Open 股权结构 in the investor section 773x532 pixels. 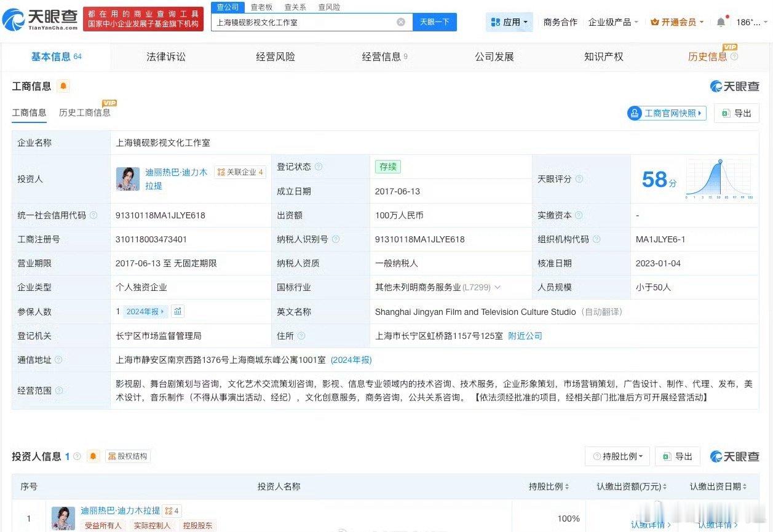[x=127, y=456]
